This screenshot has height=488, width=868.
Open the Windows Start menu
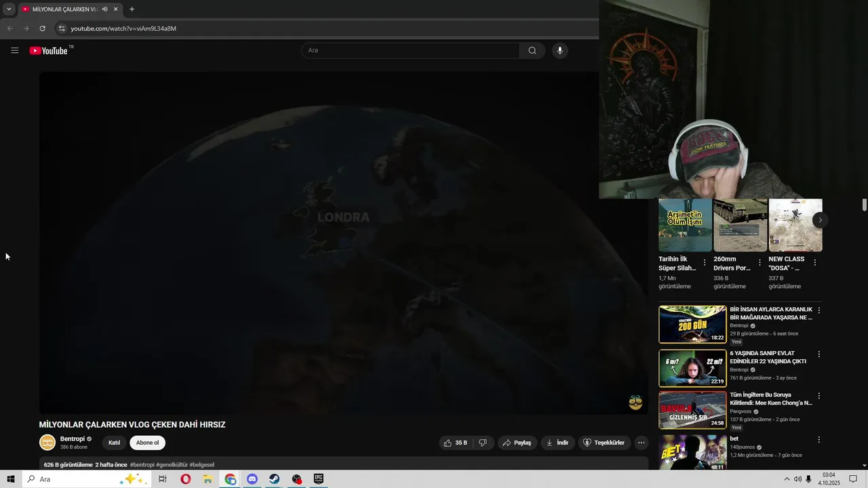tap(11, 479)
